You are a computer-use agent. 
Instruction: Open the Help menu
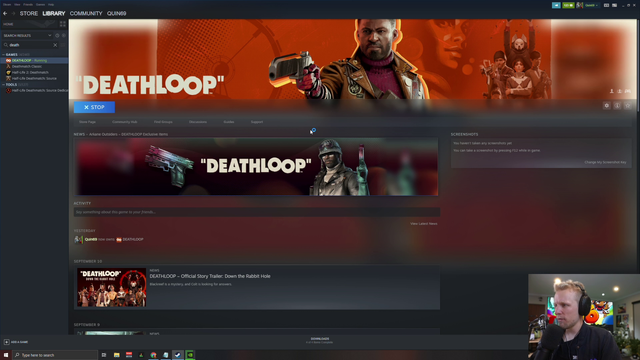(x=51, y=4)
